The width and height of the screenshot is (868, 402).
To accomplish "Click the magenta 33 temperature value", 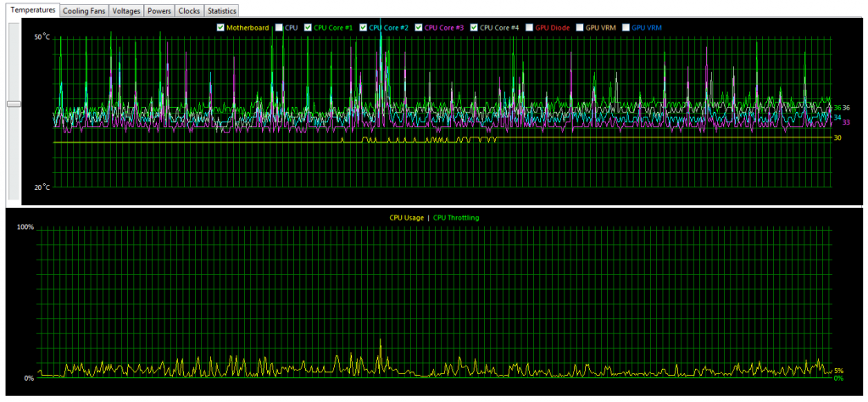I will (846, 122).
